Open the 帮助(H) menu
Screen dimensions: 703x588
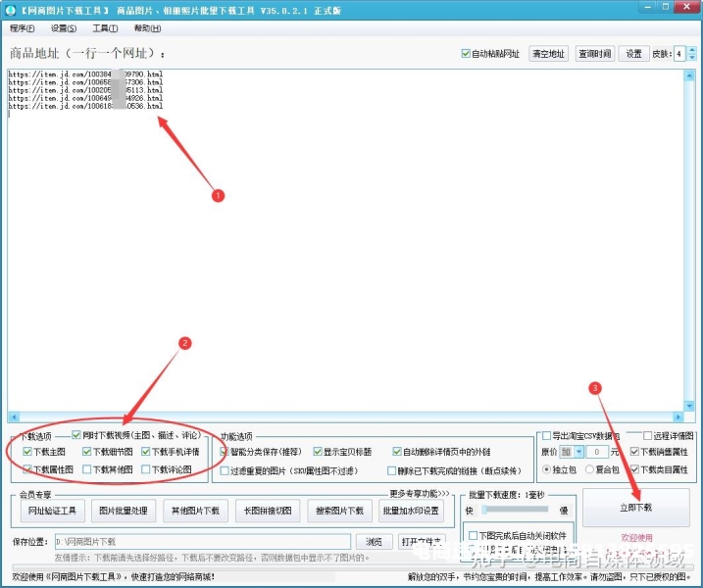tap(147, 28)
